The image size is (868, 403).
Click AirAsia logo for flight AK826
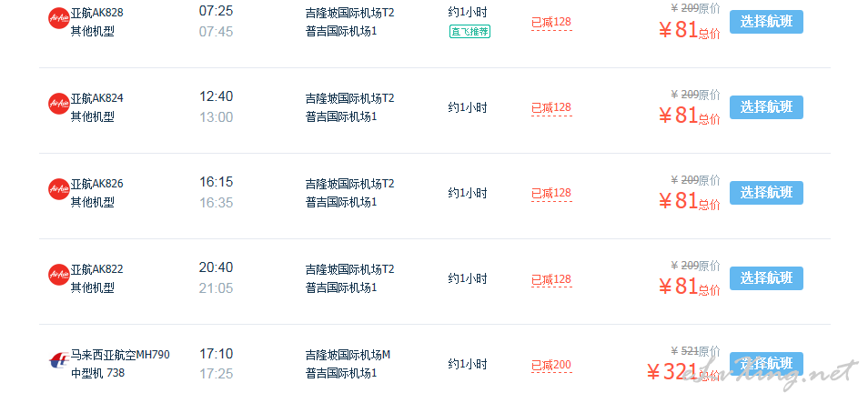pos(58,189)
